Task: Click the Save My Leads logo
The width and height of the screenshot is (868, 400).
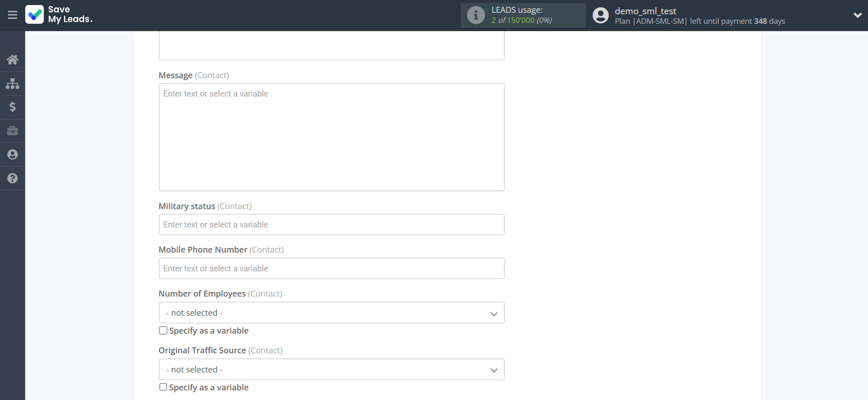Action: point(59,15)
